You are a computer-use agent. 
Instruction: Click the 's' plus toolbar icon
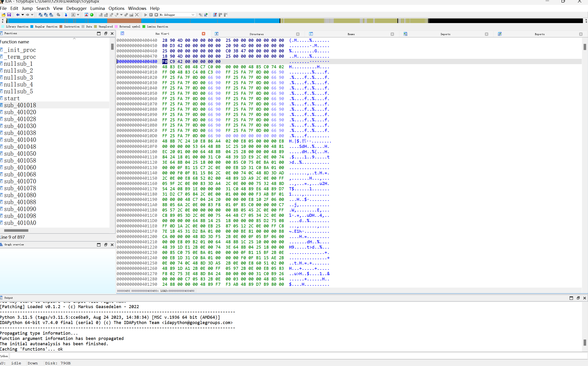117,15
